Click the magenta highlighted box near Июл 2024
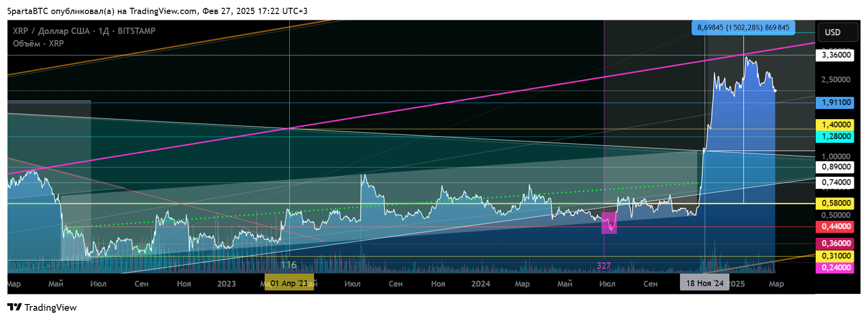The height and width of the screenshot is (320, 868). coord(609,223)
